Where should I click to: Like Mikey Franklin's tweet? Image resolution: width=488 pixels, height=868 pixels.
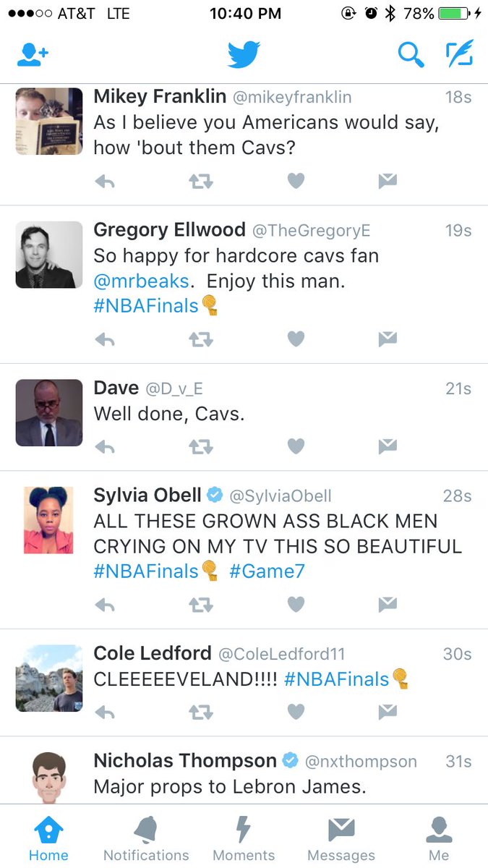pyautogui.click(x=296, y=182)
